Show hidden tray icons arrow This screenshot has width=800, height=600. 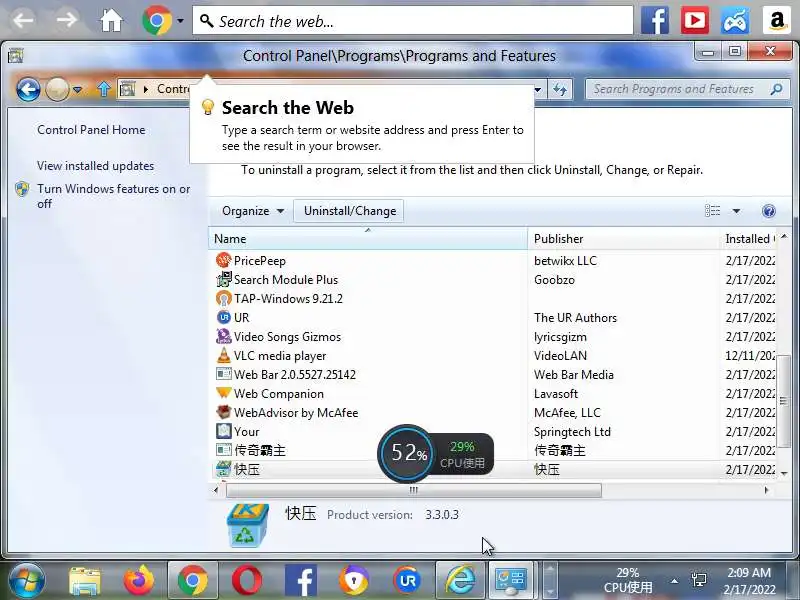674,581
